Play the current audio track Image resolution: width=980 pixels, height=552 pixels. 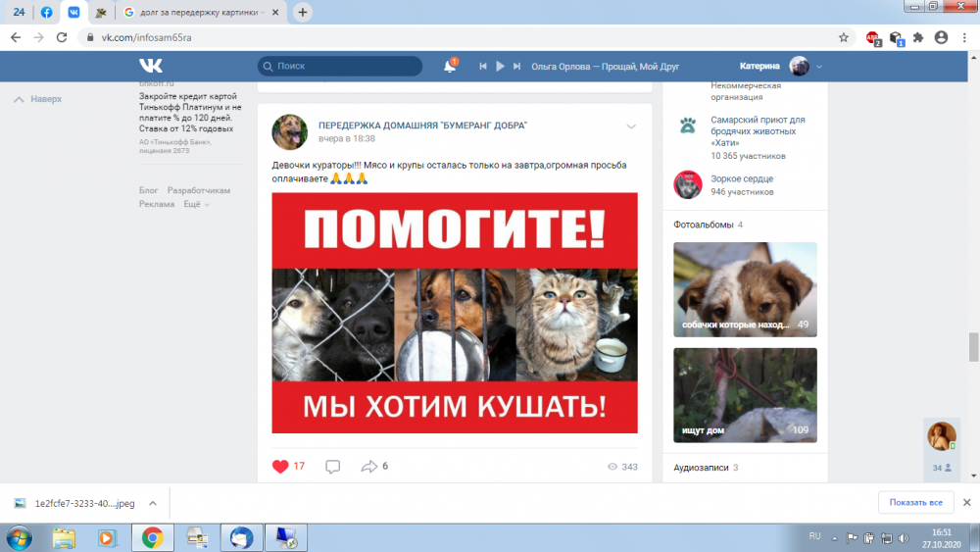click(500, 67)
